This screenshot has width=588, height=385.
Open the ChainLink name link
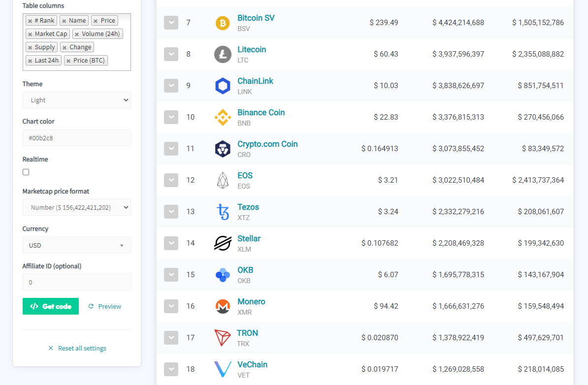coord(256,81)
